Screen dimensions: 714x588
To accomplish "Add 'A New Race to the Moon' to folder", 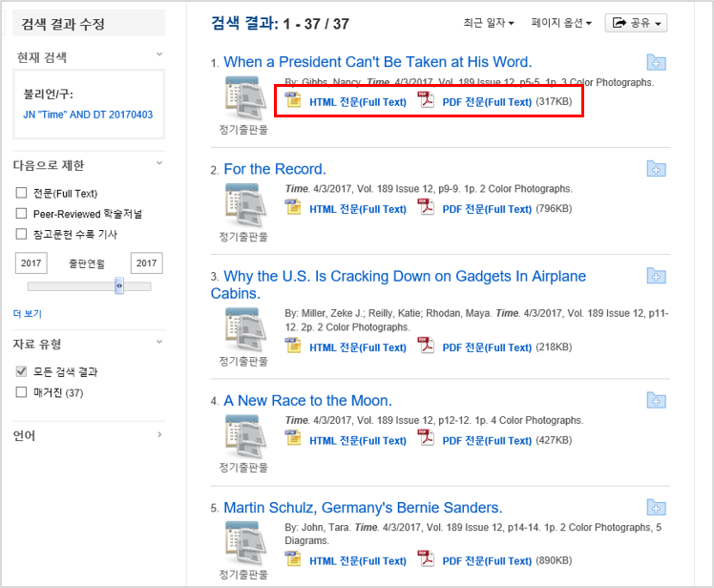I will [656, 401].
